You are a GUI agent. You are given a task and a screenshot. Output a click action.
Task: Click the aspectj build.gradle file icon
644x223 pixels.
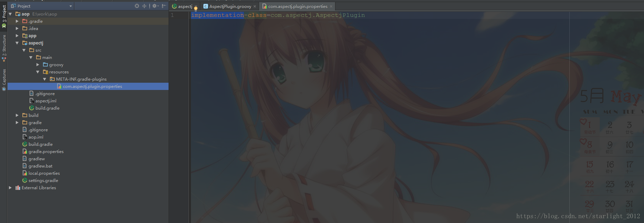click(x=32, y=108)
